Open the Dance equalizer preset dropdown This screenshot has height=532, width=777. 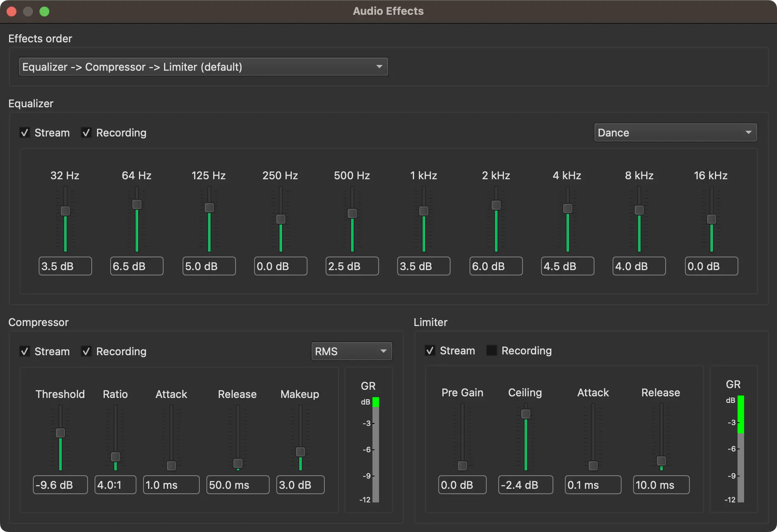(675, 132)
